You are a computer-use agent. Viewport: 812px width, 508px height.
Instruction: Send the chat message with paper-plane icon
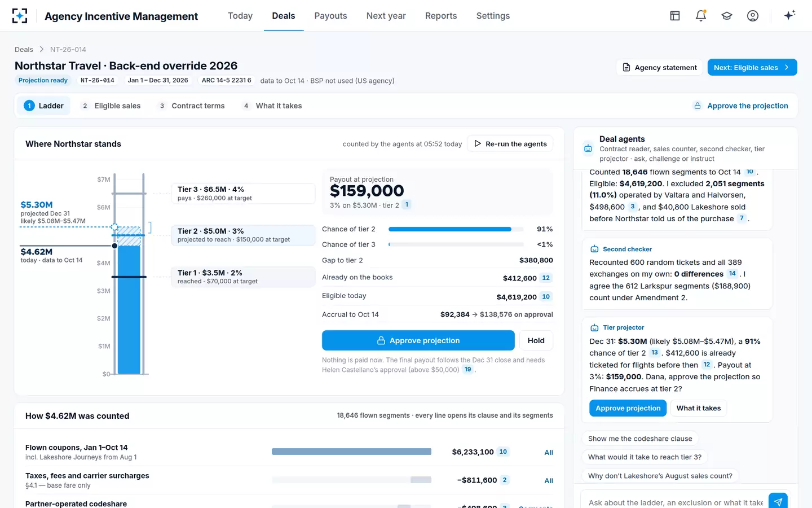pyautogui.click(x=778, y=501)
